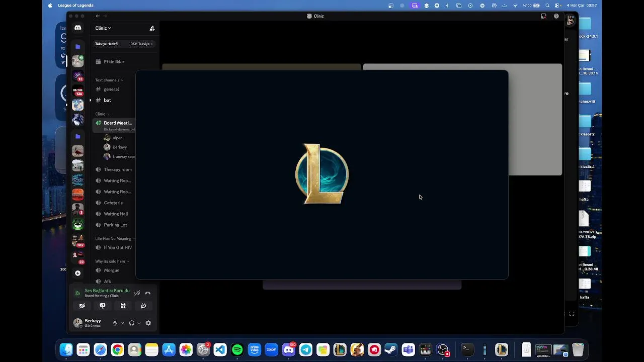644x362 pixels.
Task: Open the Apple menu
Action: pos(50,6)
